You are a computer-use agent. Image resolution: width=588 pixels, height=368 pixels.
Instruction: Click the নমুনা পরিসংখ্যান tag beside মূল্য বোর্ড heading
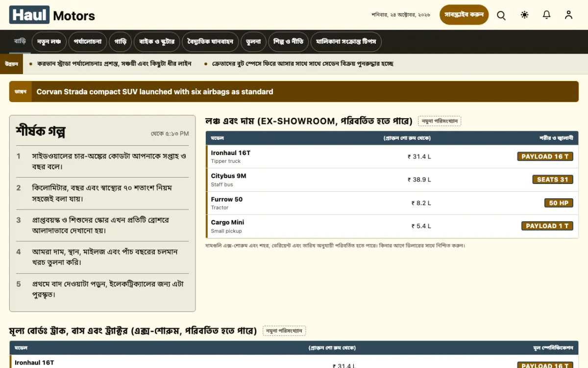284,331
